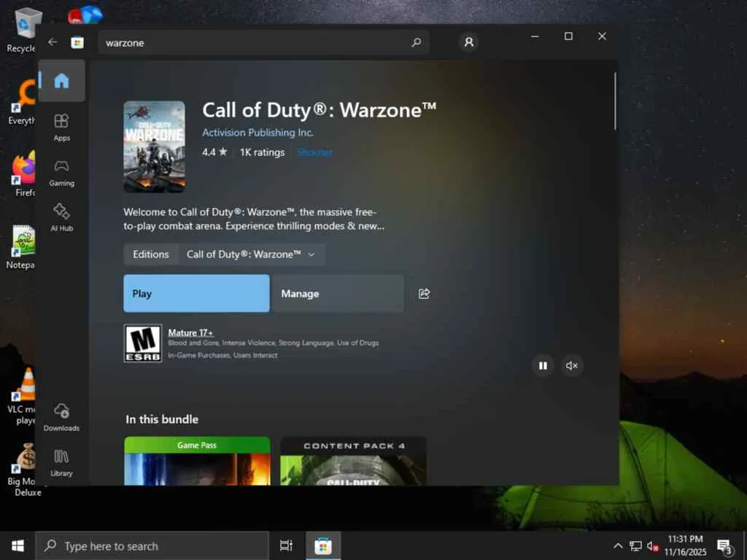
Task: Pause the background trailer video
Action: tap(543, 366)
